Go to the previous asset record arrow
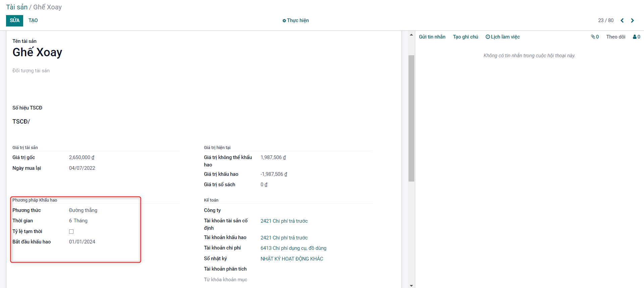The image size is (644, 288). [622, 20]
